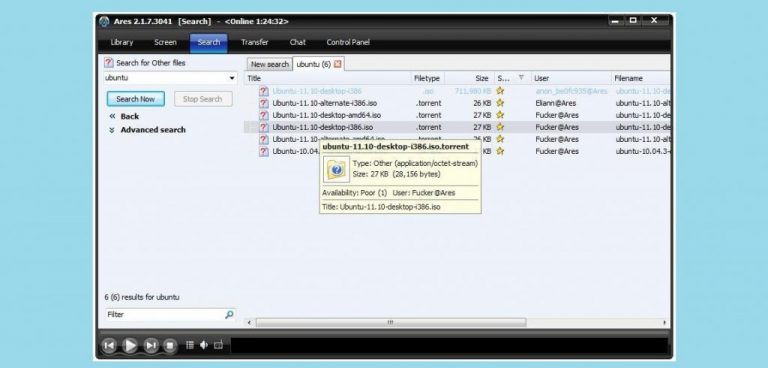Image resolution: width=768 pixels, height=368 pixels.
Task: Open the playlist icon in player bar
Action: tap(190, 345)
